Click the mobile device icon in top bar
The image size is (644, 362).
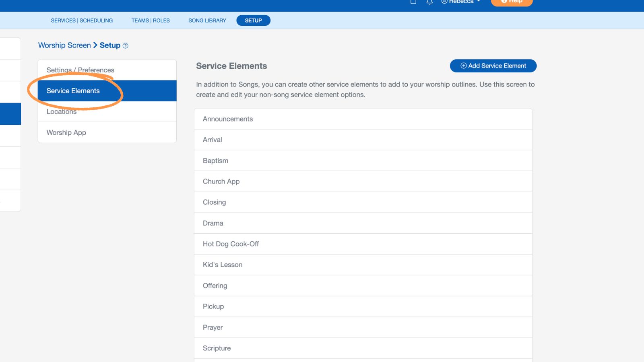[413, 2]
